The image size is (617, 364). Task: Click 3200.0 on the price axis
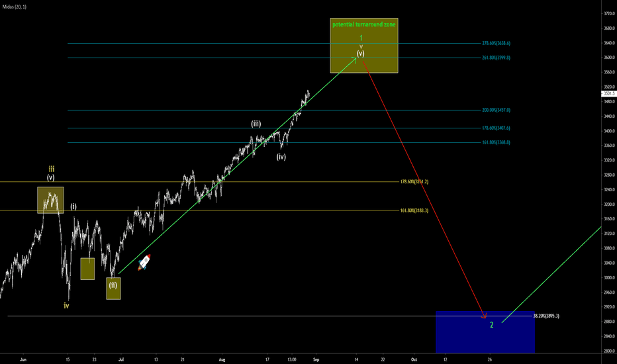tap(609, 205)
